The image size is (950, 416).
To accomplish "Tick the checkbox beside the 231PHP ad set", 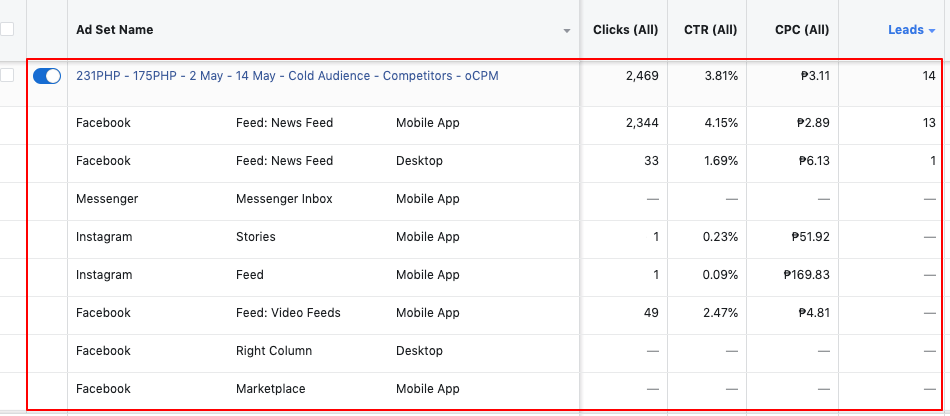I will click(x=7, y=76).
